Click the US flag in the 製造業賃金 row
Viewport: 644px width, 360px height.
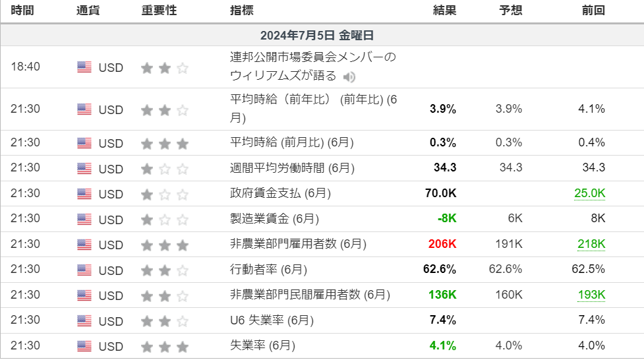(84, 220)
